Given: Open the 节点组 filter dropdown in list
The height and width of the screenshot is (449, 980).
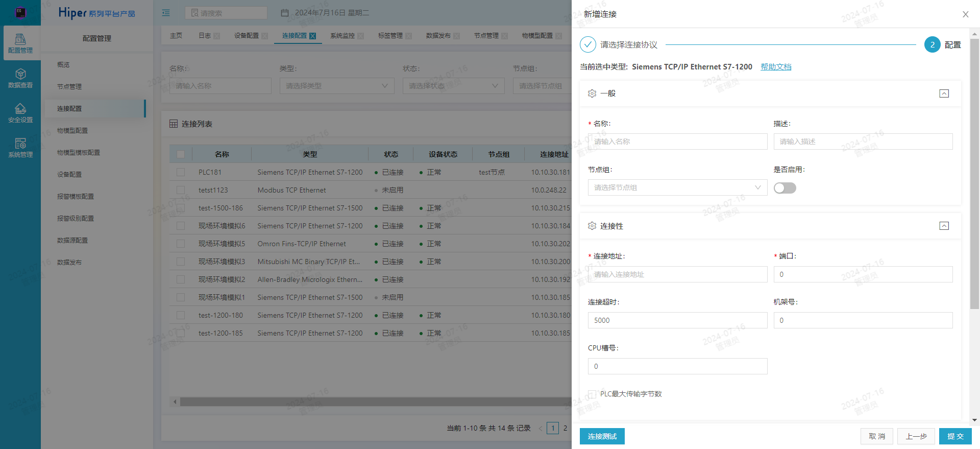Looking at the screenshot, I should pyautogui.click(x=542, y=86).
